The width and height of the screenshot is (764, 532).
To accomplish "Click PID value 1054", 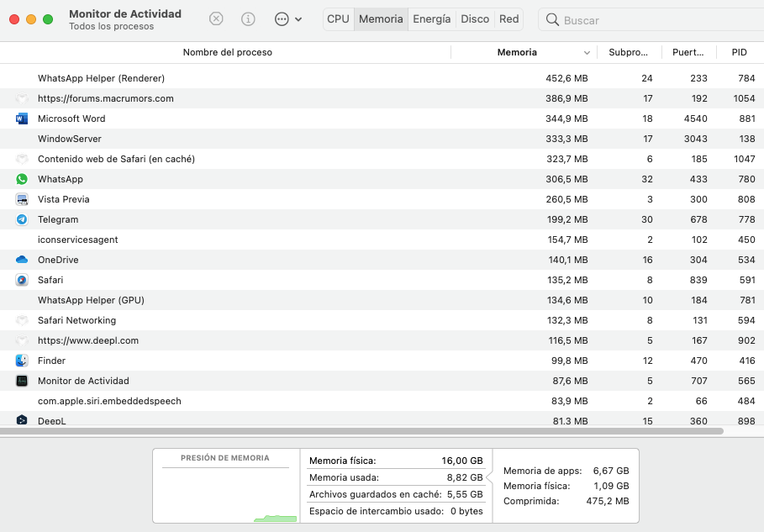I will (x=744, y=98).
